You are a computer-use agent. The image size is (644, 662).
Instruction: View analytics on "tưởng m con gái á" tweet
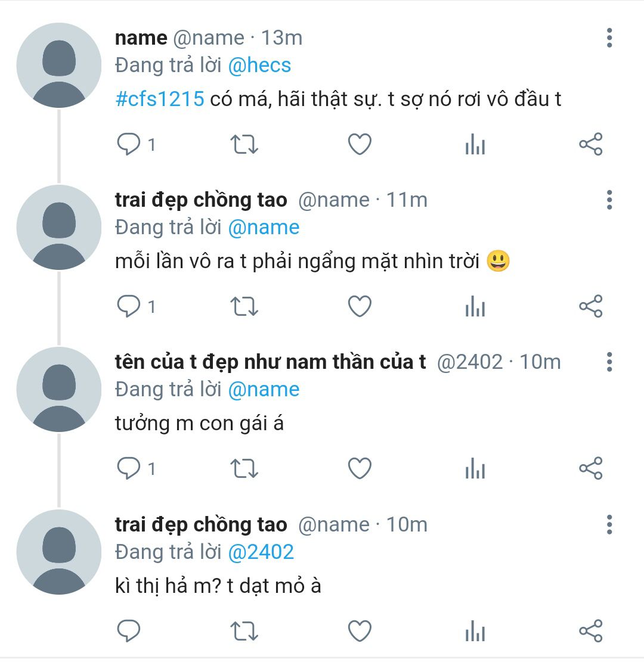[475, 469]
